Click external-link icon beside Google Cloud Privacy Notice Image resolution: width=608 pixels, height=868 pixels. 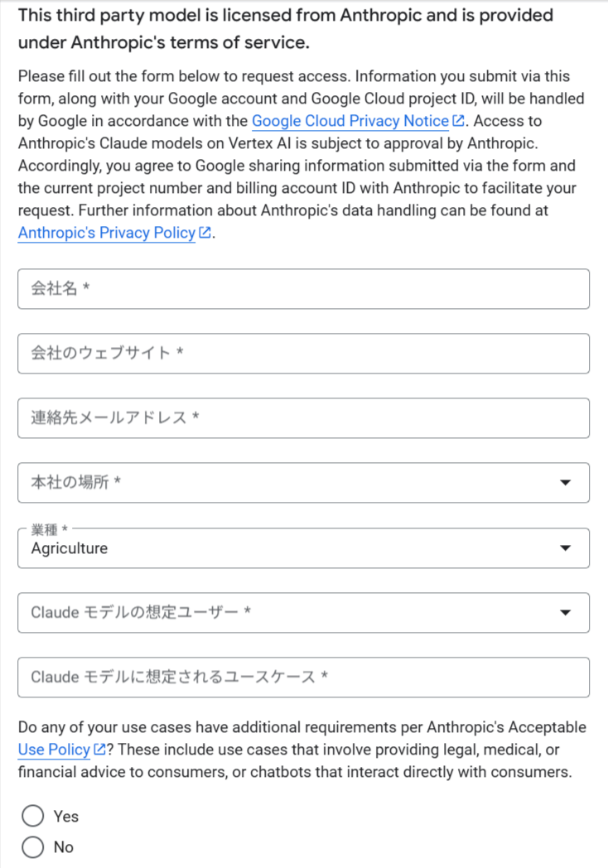[457, 121]
